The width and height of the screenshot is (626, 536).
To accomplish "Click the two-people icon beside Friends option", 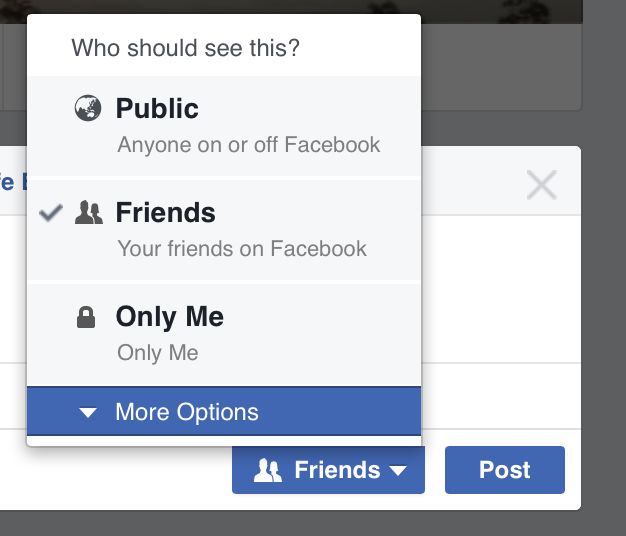I will 89,212.
